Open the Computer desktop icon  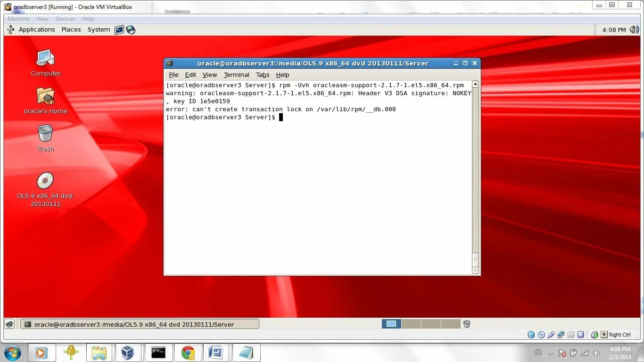[x=46, y=58]
